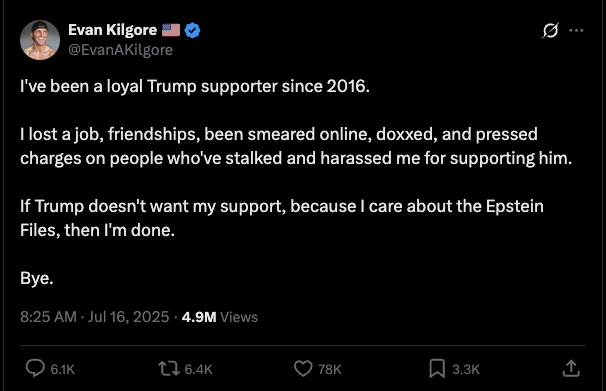Viewport: 606px width, 391px height.
Task: Open the 4.9M Views analytics
Action: [220, 317]
